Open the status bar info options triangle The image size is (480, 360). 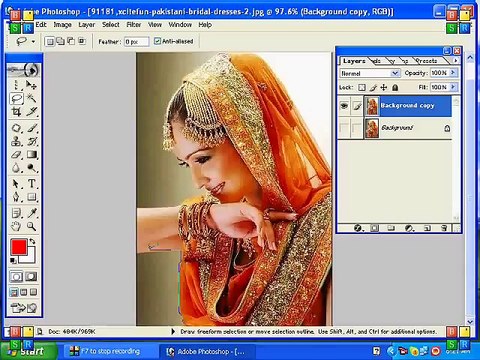click(173, 332)
